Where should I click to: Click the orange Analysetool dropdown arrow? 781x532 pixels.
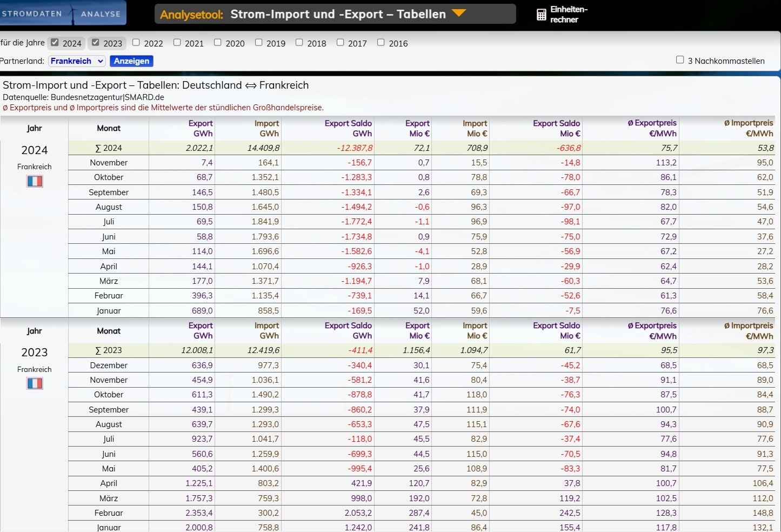[x=458, y=13]
